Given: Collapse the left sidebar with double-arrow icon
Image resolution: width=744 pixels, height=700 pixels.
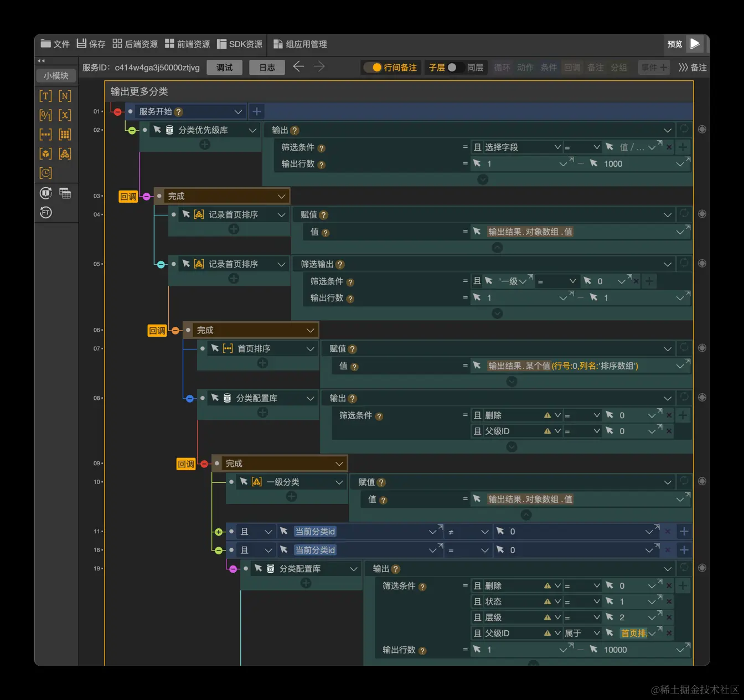Looking at the screenshot, I should pyautogui.click(x=41, y=61).
